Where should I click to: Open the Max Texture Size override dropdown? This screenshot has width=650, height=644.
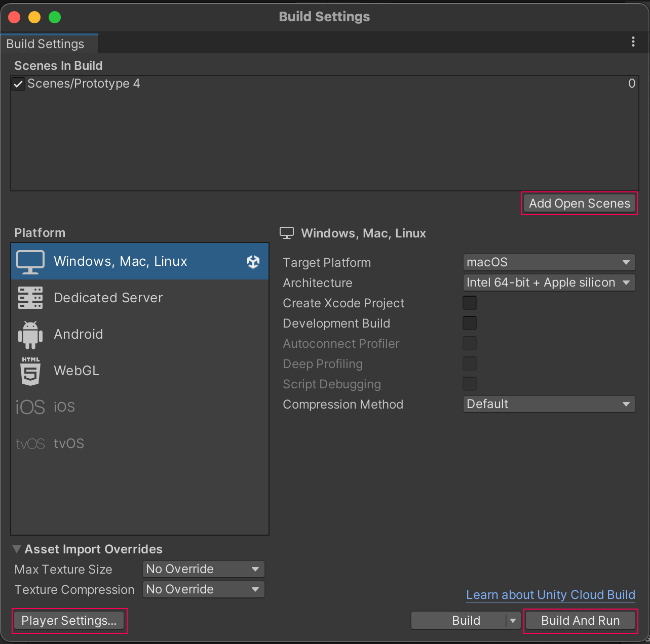point(203,569)
